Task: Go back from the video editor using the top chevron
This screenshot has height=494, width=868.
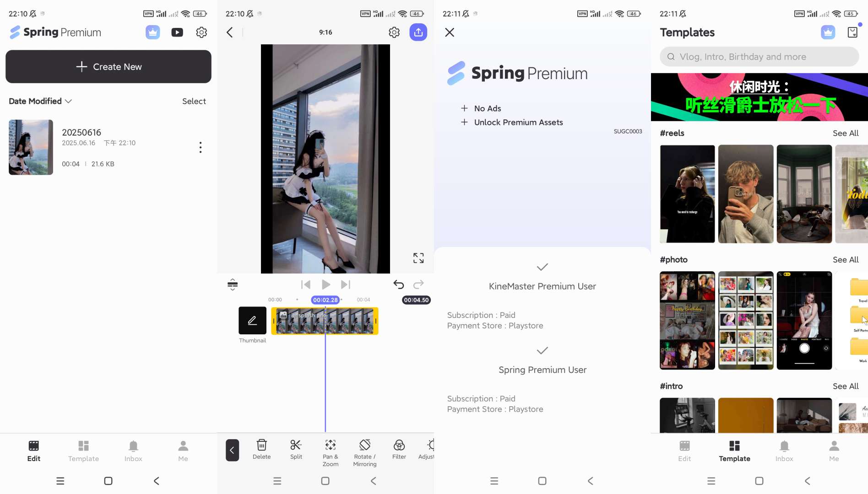Action: (230, 32)
